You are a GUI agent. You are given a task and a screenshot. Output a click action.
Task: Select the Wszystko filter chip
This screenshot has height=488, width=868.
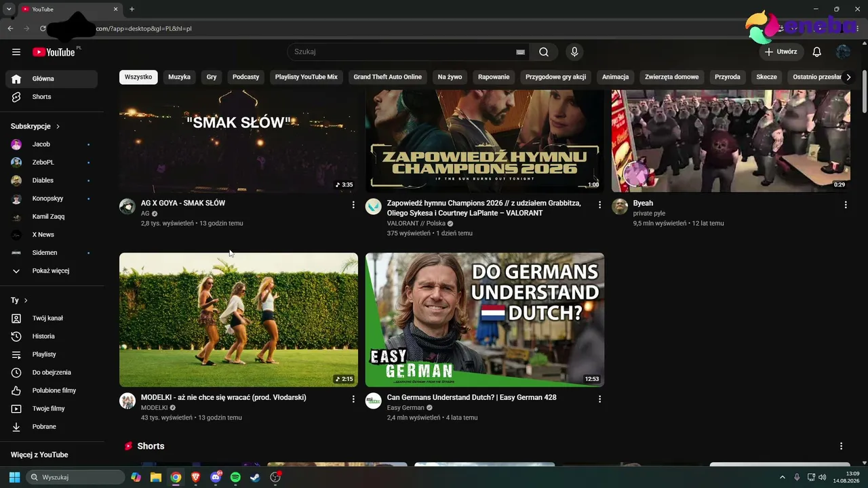[x=138, y=77]
